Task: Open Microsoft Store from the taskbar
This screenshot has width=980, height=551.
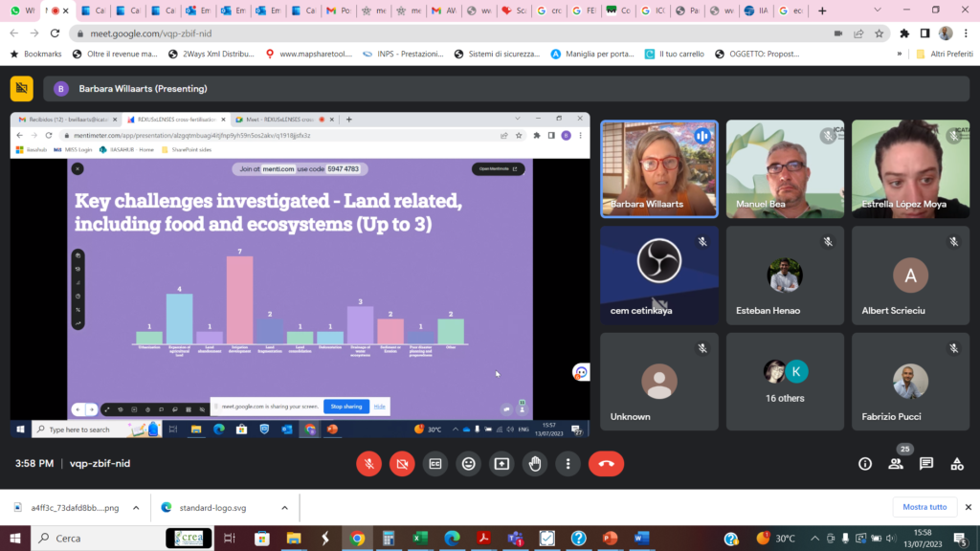Action: [262, 538]
